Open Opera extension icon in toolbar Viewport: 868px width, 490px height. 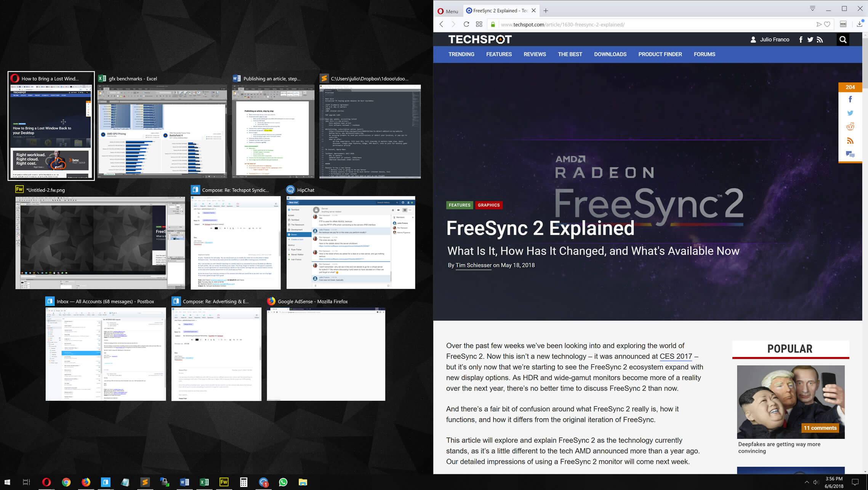[843, 24]
